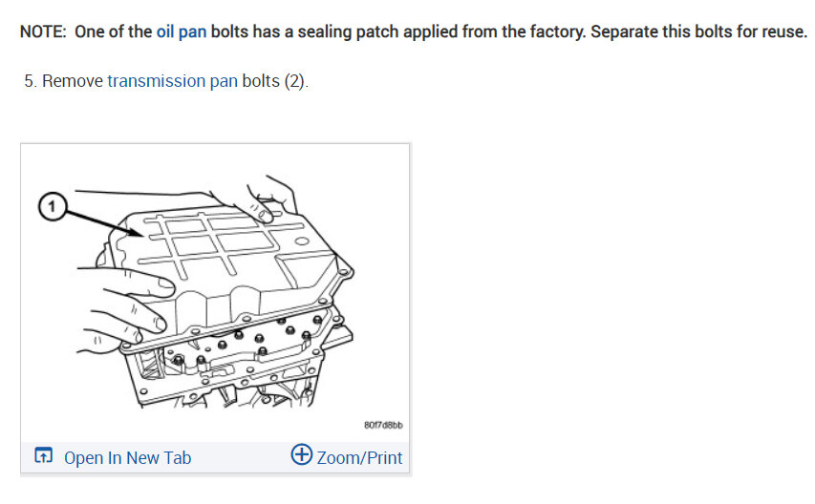815x504 pixels.
Task: Click the word 'Remove' in step 5
Action: 73,81
